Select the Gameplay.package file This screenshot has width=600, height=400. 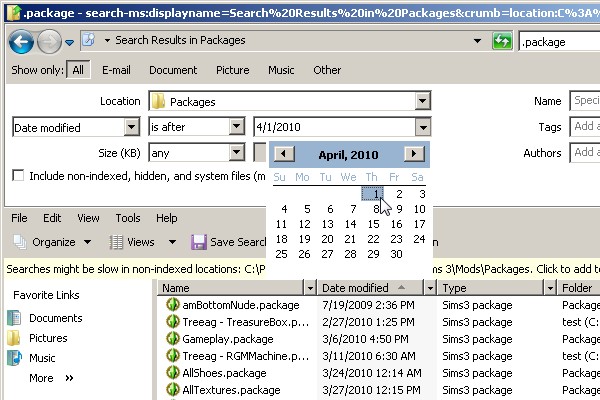coord(220,339)
